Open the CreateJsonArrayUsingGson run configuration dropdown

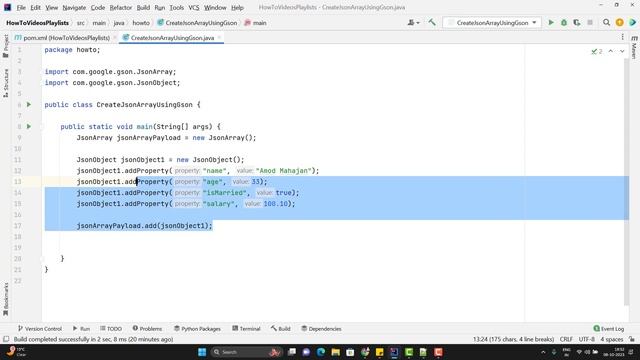pyautogui.click(x=492, y=23)
